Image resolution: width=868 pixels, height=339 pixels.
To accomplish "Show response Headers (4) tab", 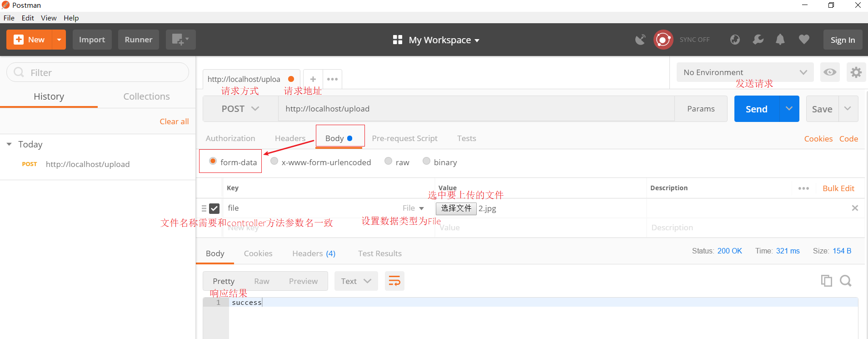I will (x=314, y=253).
